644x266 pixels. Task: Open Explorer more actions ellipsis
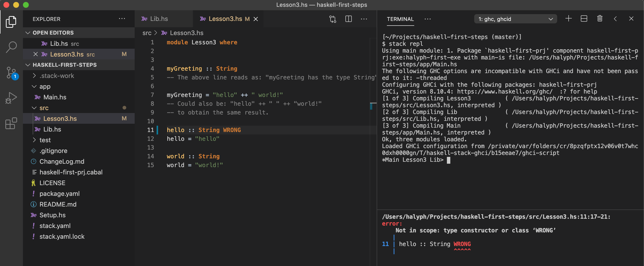(122, 19)
